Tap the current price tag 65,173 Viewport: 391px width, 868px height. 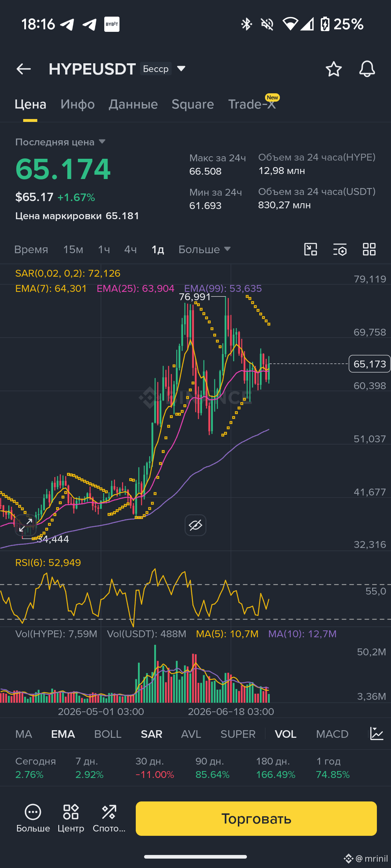tap(370, 364)
